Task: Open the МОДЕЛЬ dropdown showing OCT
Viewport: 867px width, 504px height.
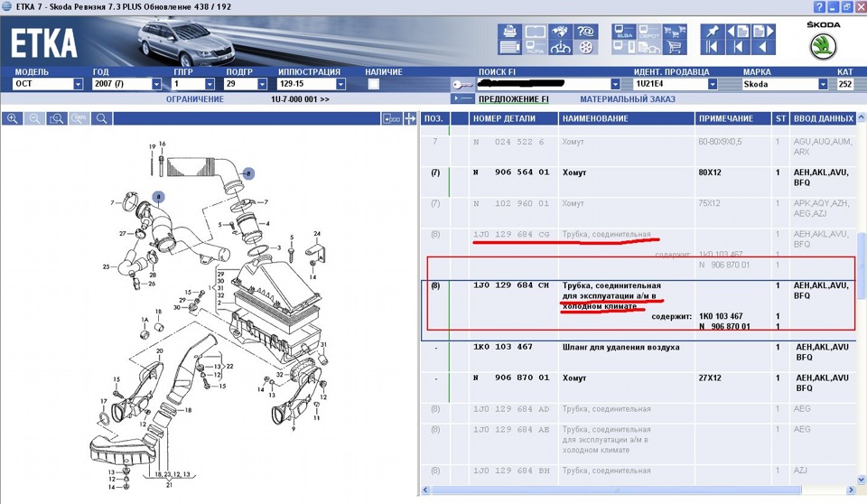Action: coord(78,84)
